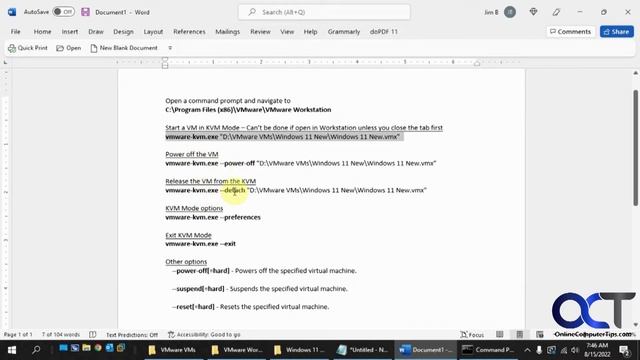Click 'vmware-kvm.exe --preferences' line
The image size is (640, 360).
point(213,217)
